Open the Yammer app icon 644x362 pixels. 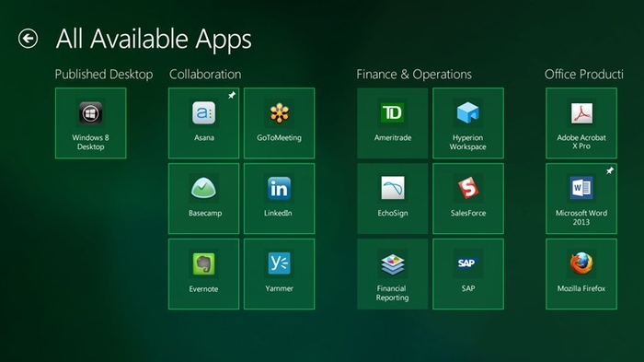280,263
